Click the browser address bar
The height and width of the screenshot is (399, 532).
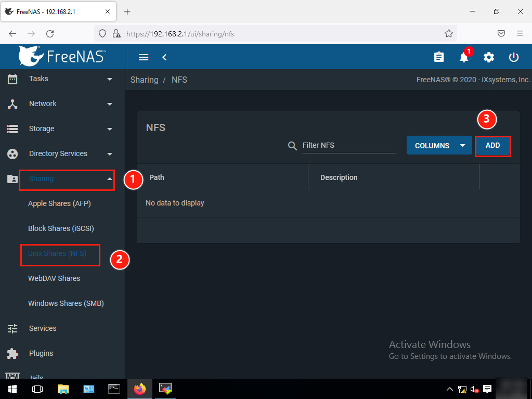275,34
